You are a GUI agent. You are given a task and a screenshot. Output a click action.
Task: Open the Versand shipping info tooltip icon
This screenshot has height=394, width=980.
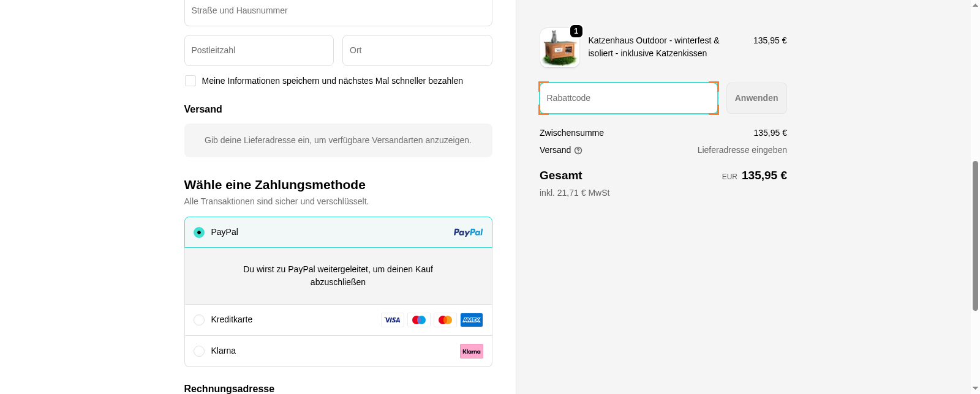578,150
